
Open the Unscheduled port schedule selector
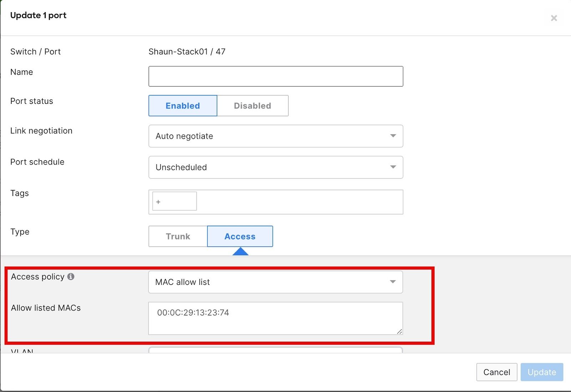(x=276, y=167)
